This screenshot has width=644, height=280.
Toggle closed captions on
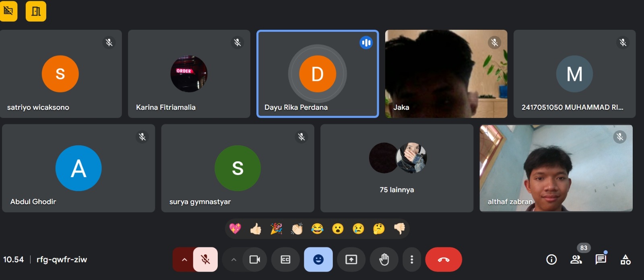coord(285,259)
